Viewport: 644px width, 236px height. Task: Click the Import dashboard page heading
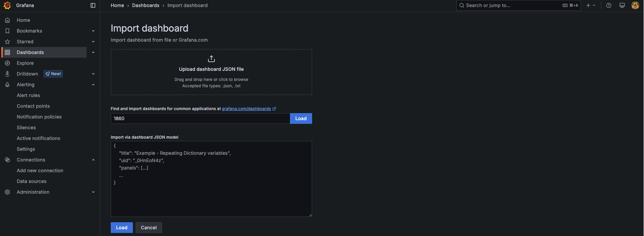pos(149,28)
